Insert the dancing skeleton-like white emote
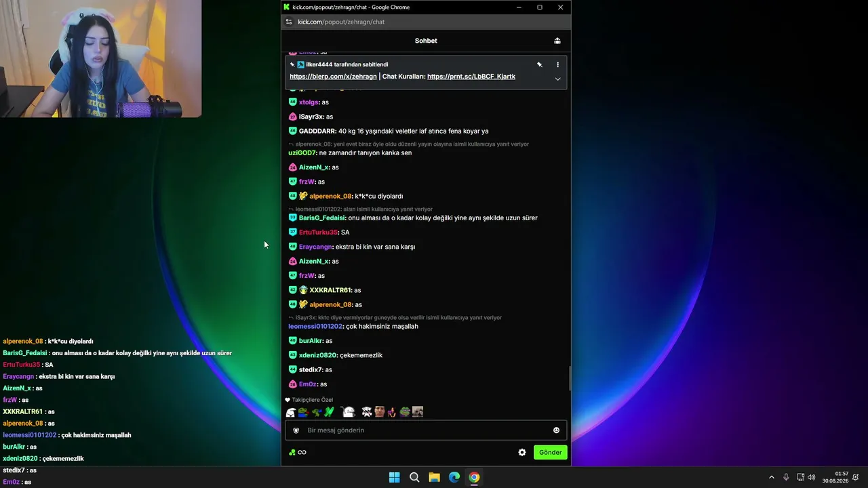The height and width of the screenshot is (488, 868). point(367,412)
